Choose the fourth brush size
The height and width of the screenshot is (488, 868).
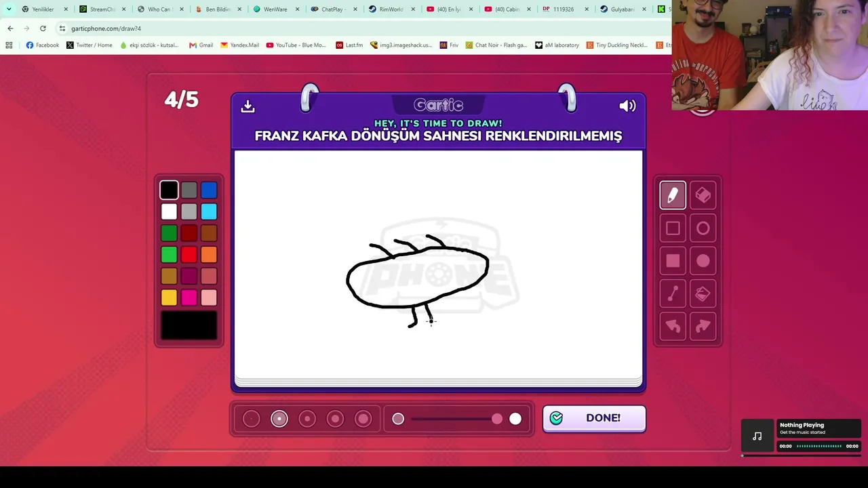pyautogui.click(x=335, y=419)
